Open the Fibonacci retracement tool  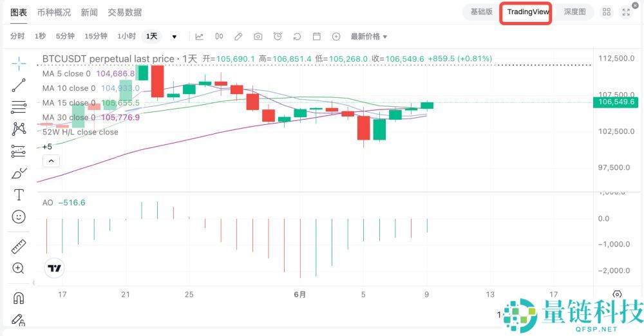19,106
